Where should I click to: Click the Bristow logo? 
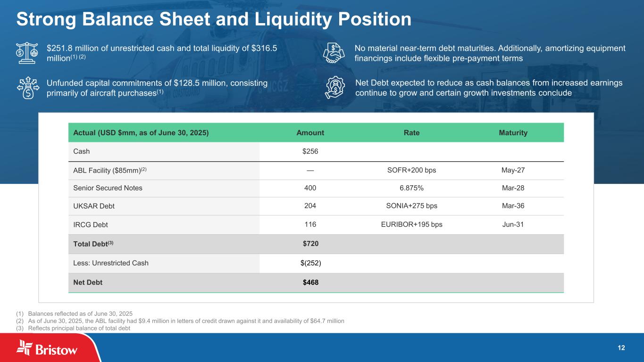47,349
